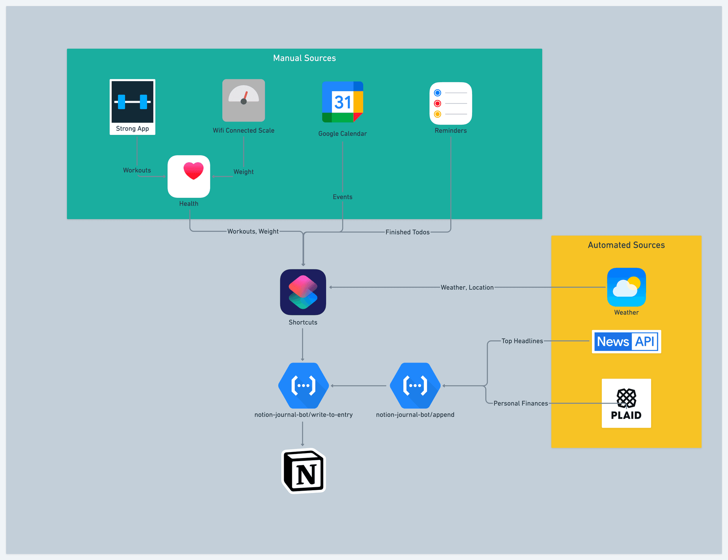Click the notion-journal-bot/write-to-entry function node
This screenshot has height=560, width=728.
point(303,385)
